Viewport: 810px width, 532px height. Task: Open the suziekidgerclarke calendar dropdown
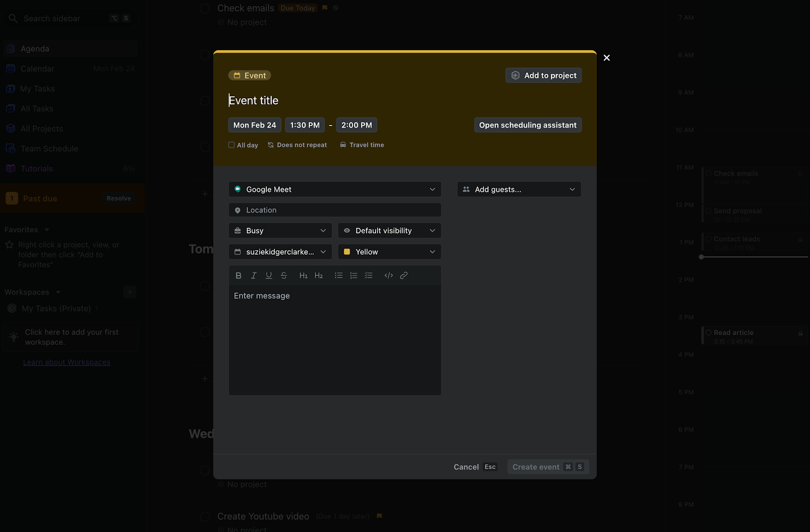[280, 252]
